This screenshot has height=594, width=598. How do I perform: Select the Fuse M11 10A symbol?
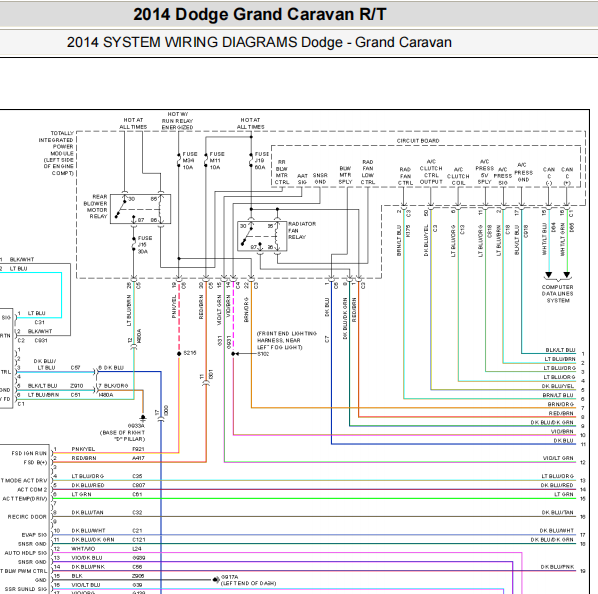[x=206, y=161]
